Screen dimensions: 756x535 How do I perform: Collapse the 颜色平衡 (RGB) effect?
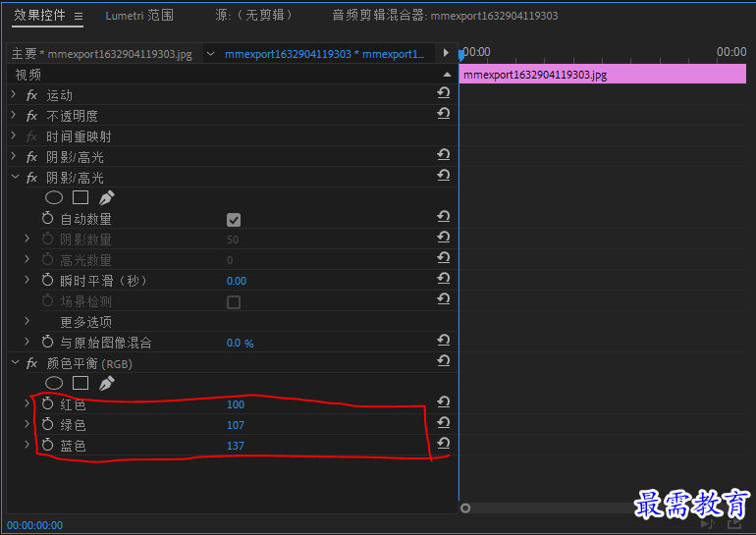click(x=15, y=362)
